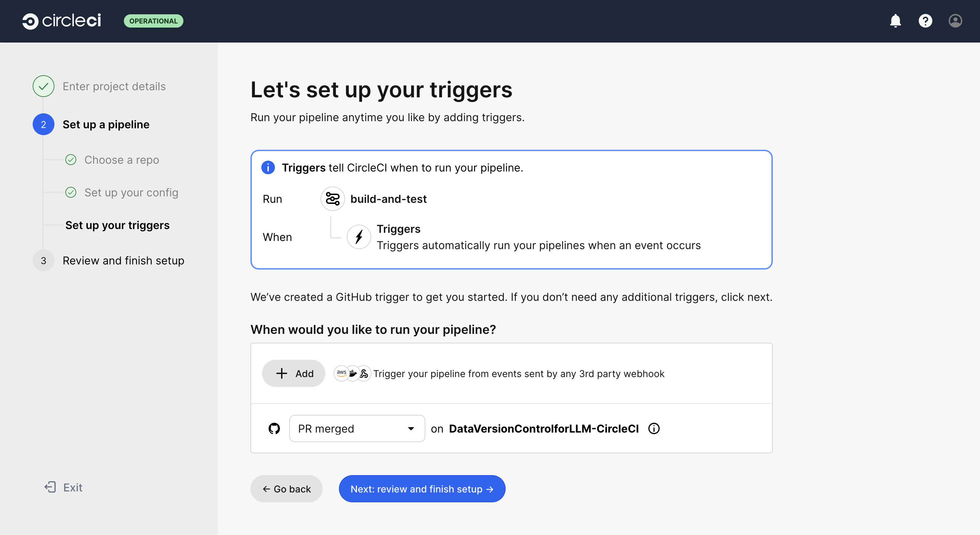Screen dimensions: 980x535
Task: Select the Set up your triggers step
Action: pos(117,225)
